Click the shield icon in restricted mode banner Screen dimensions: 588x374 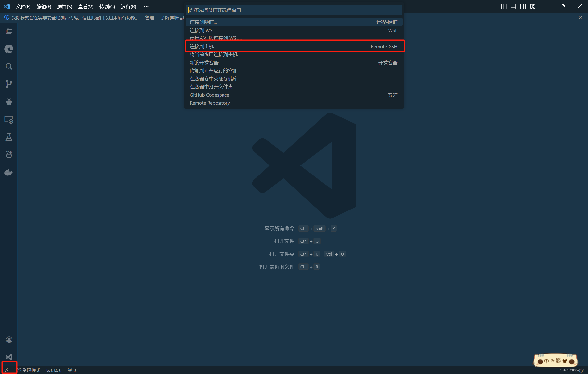coord(7,18)
